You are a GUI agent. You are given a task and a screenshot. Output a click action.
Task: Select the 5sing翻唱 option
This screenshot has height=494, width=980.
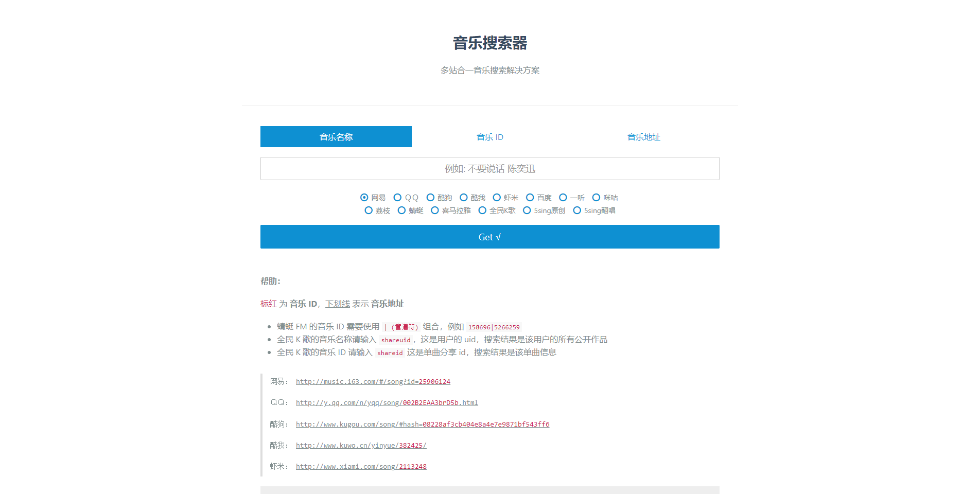577,210
